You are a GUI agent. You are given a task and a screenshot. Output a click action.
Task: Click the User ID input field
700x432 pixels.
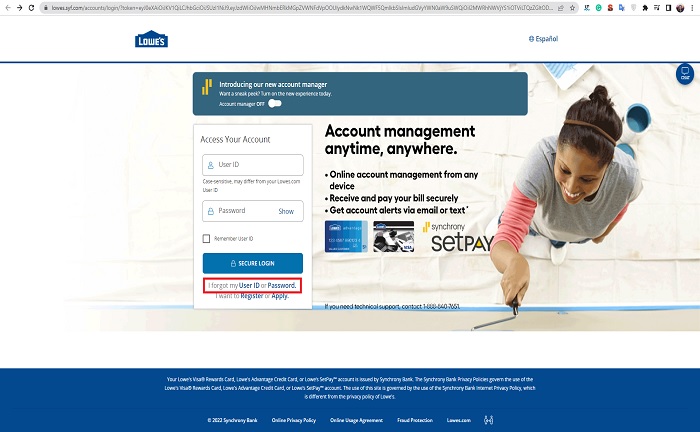[253, 165]
